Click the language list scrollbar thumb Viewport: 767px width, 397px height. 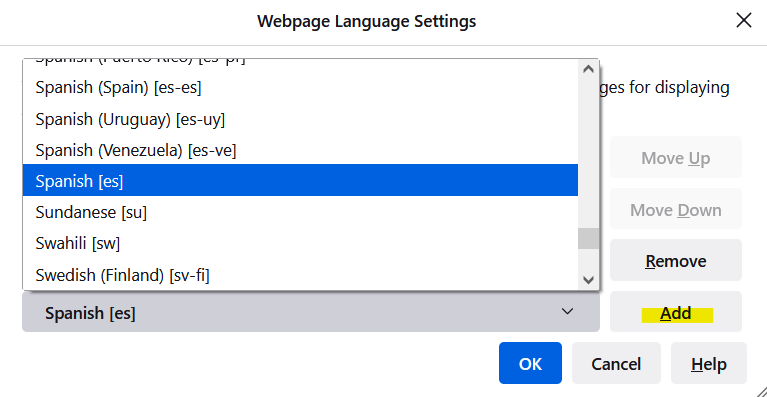coord(588,239)
